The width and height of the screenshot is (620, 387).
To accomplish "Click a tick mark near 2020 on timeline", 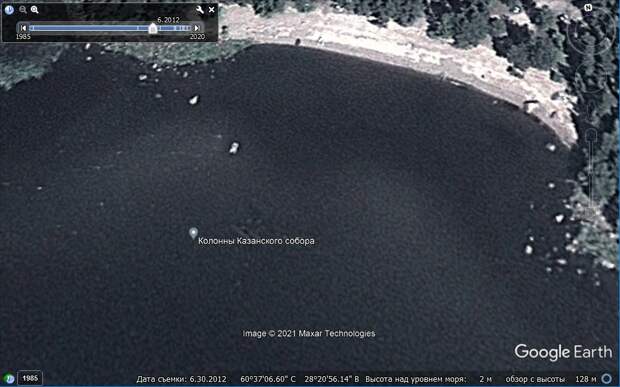I will click(187, 28).
